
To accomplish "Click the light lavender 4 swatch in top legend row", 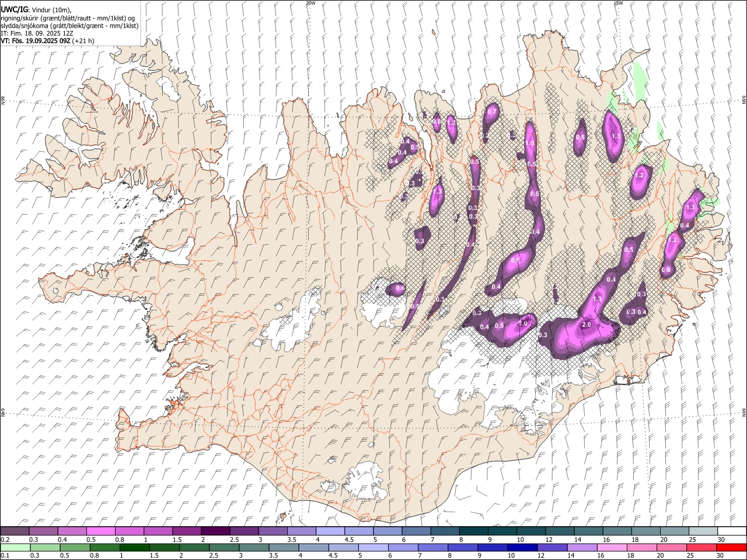I will [330, 531].
